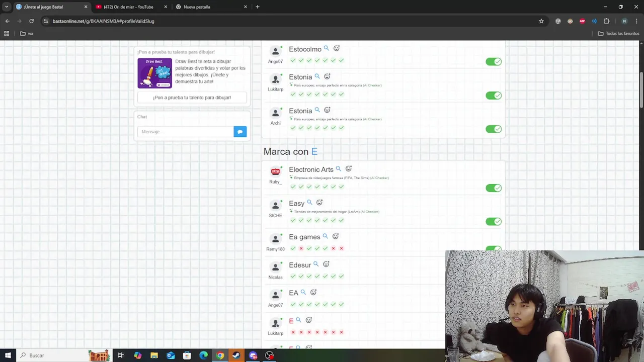Viewport: 644px width, 362px height.
Task: Open emoji reaction for Edesur
Action: coord(326,264)
